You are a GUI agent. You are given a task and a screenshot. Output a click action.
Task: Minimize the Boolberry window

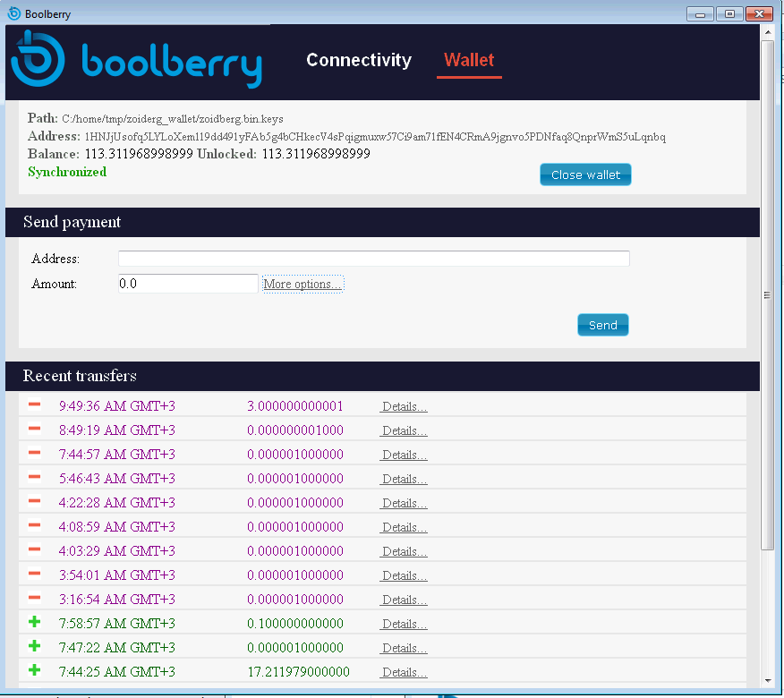(x=700, y=14)
